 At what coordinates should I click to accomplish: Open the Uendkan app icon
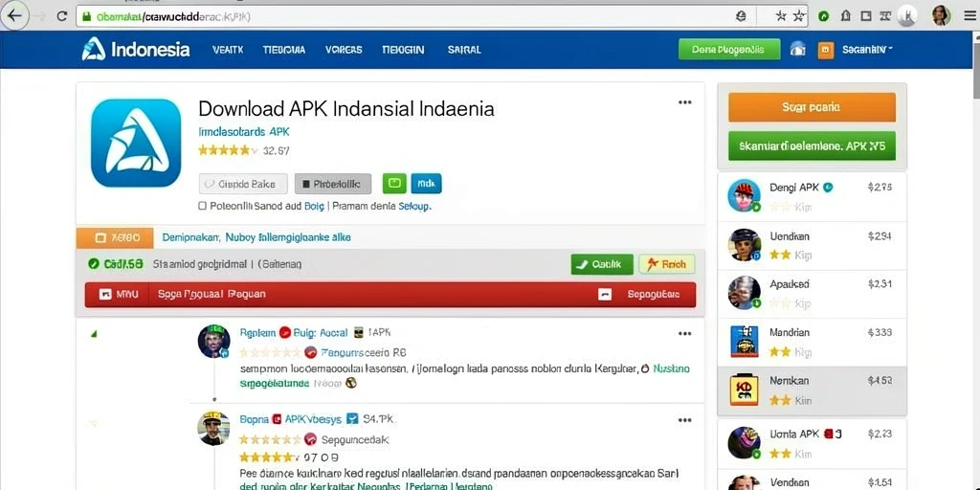pyautogui.click(x=745, y=244)
